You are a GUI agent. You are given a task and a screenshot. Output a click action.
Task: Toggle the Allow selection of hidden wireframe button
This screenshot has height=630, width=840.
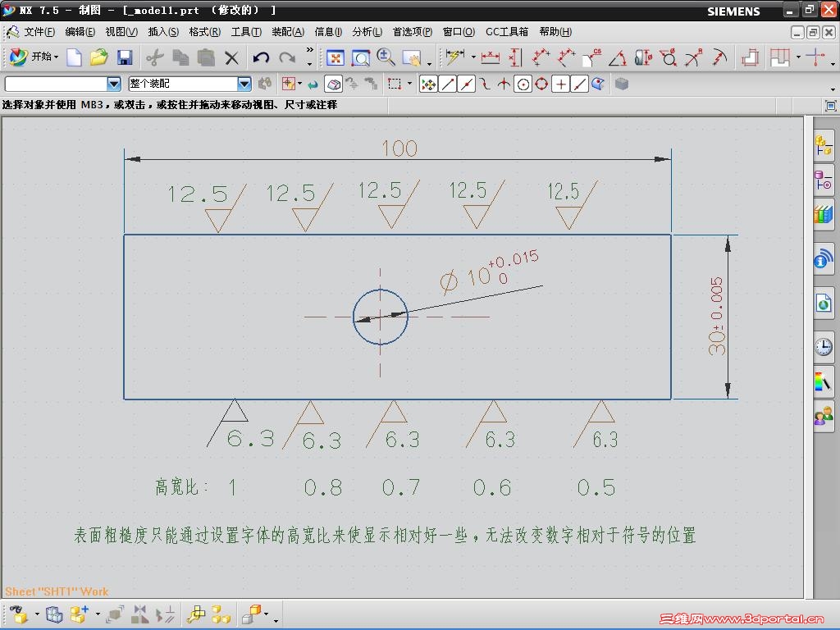coord(333,84)
